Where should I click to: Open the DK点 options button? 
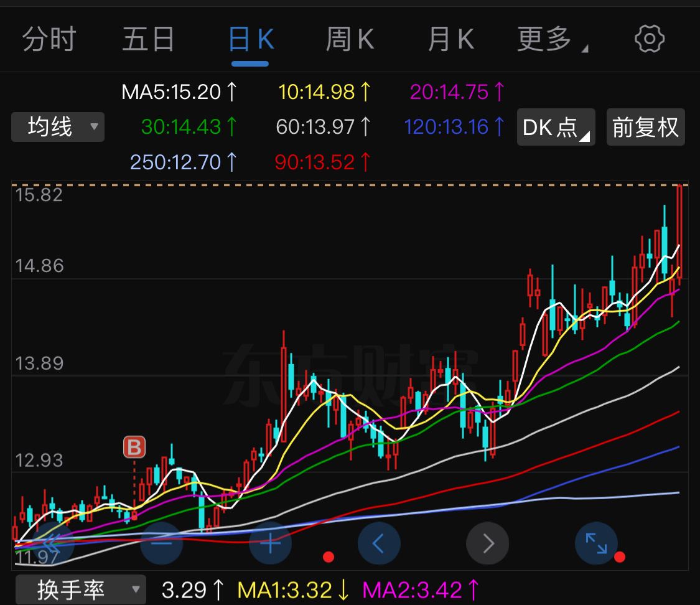coord(556,127)
